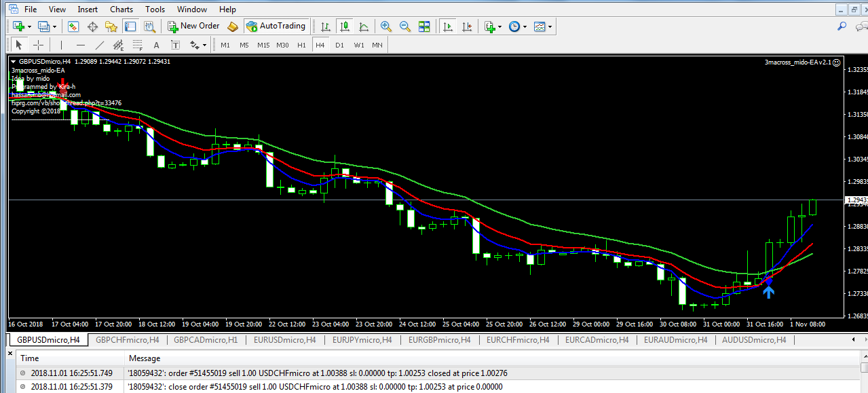Switch to the EURUSDmicro,H4 chart tab
Screen dimensions: 868x393
pyautogui.click(x=285, y=339)
